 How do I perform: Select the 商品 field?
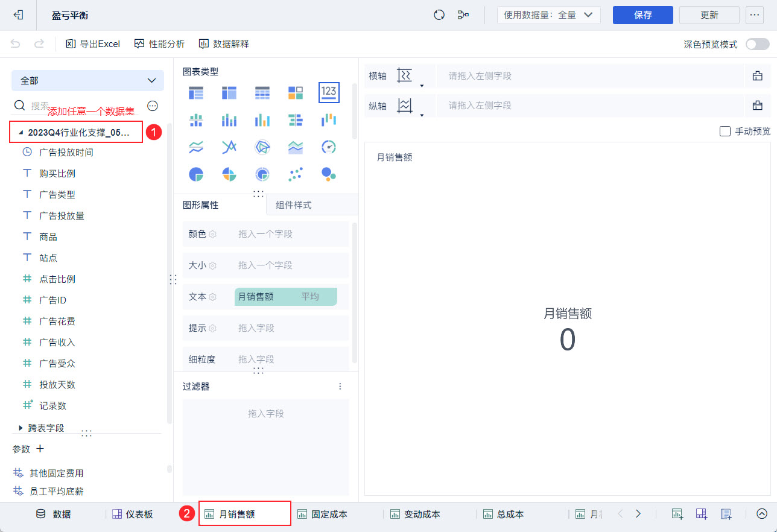pos(48,237)
